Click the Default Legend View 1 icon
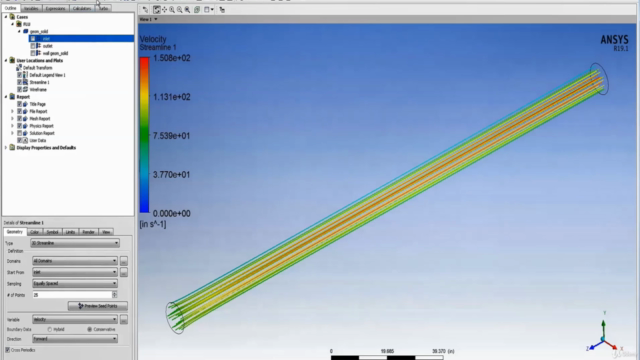 click(x=25, y=75)
